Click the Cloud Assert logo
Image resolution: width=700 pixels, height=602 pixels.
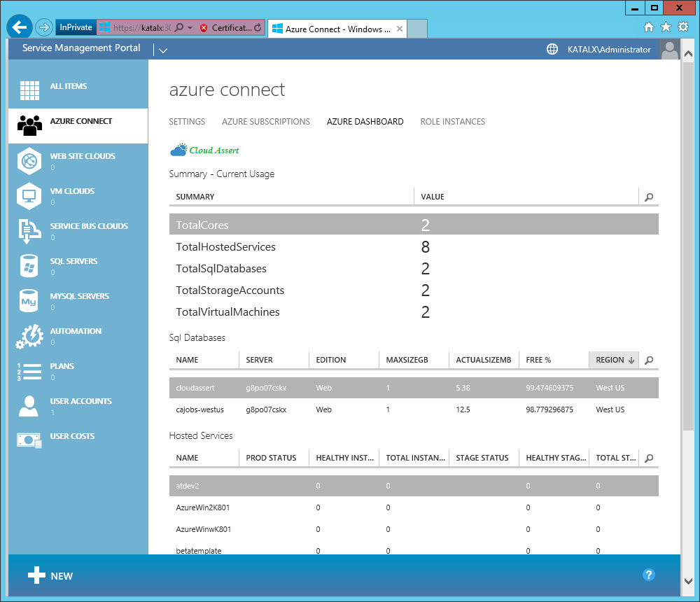point(204,150)
